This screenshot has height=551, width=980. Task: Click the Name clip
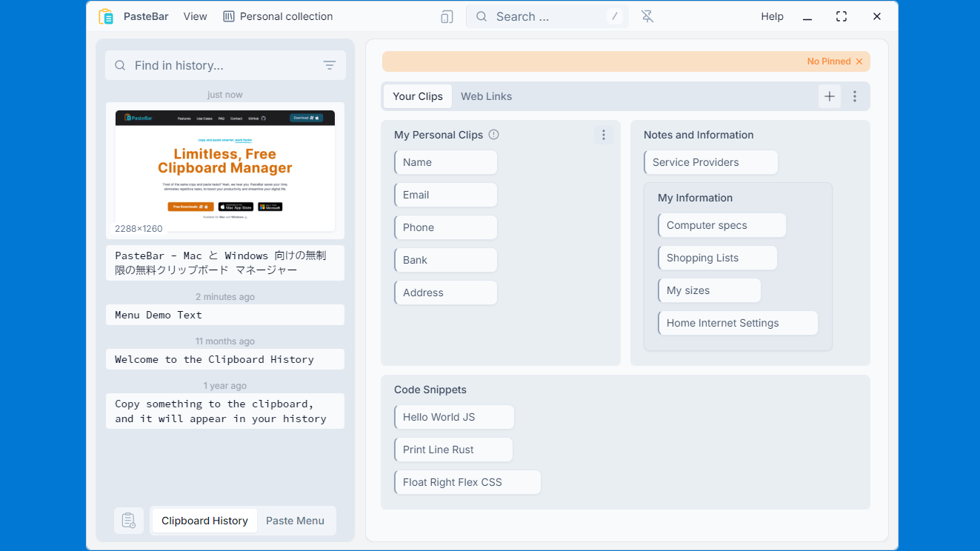coord(446,162)
